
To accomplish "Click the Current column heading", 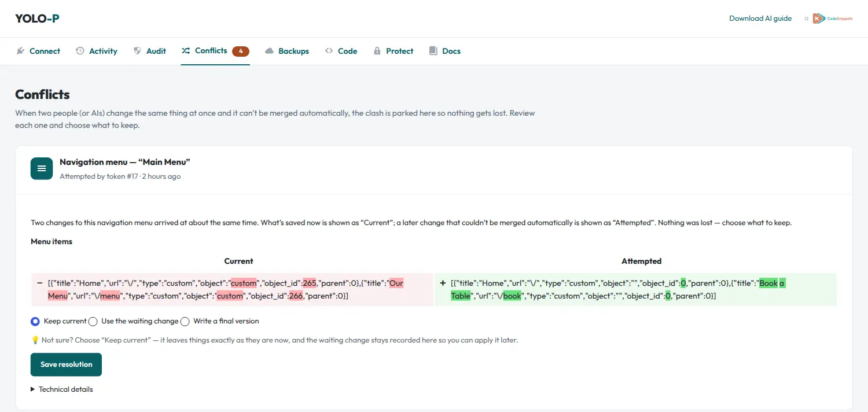I will (239, 261).
